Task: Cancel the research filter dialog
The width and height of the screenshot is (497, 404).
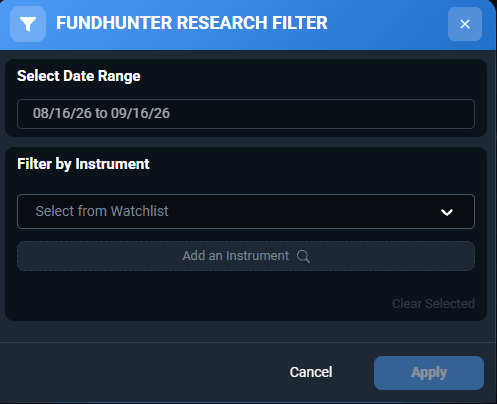Action: point(311,372)
